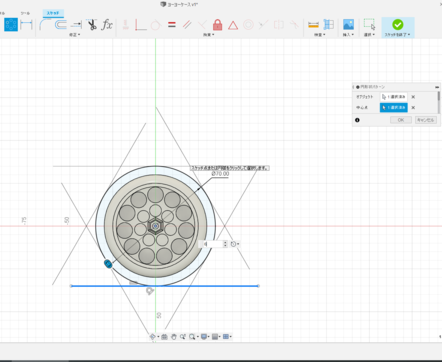
Task: Click the Ø70.00 diameter dimension
Action: click(220, 174)
